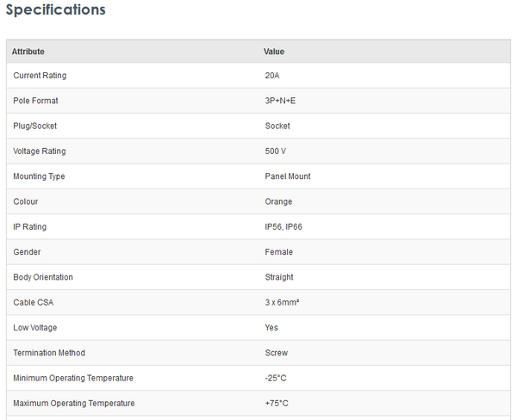Click the 20A current rating value
The image size is (517, 420).
pos(272,76)
